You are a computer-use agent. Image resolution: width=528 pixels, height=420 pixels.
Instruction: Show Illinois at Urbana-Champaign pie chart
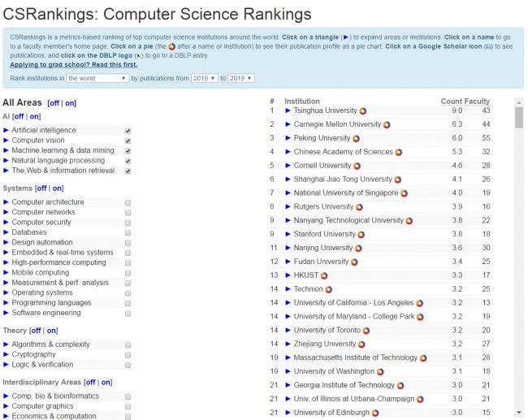pos(420,400)
